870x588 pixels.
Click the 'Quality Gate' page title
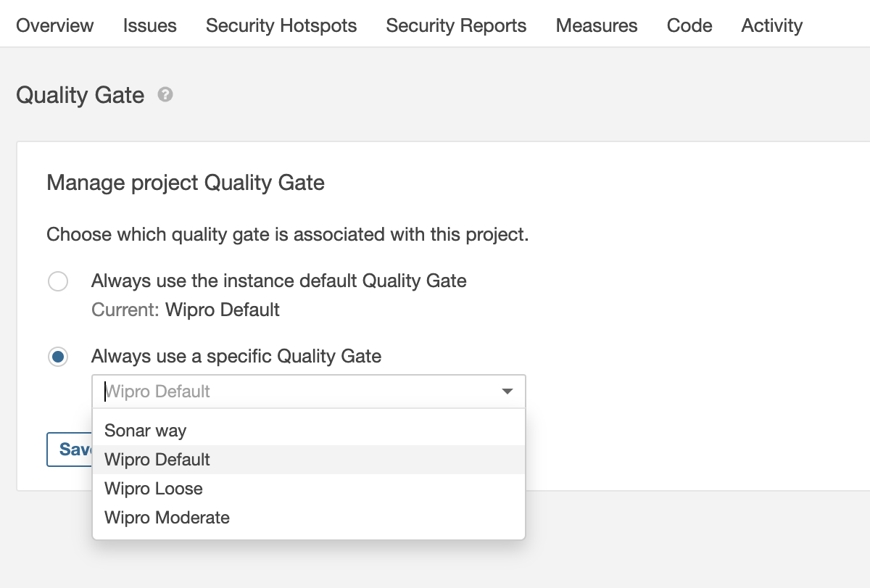click(80, 95)
